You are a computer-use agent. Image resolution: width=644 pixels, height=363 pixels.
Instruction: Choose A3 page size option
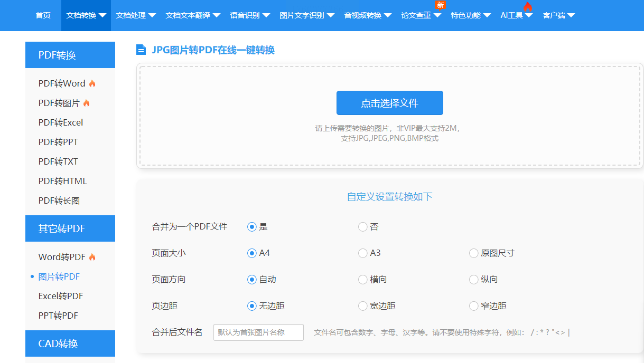362,253
